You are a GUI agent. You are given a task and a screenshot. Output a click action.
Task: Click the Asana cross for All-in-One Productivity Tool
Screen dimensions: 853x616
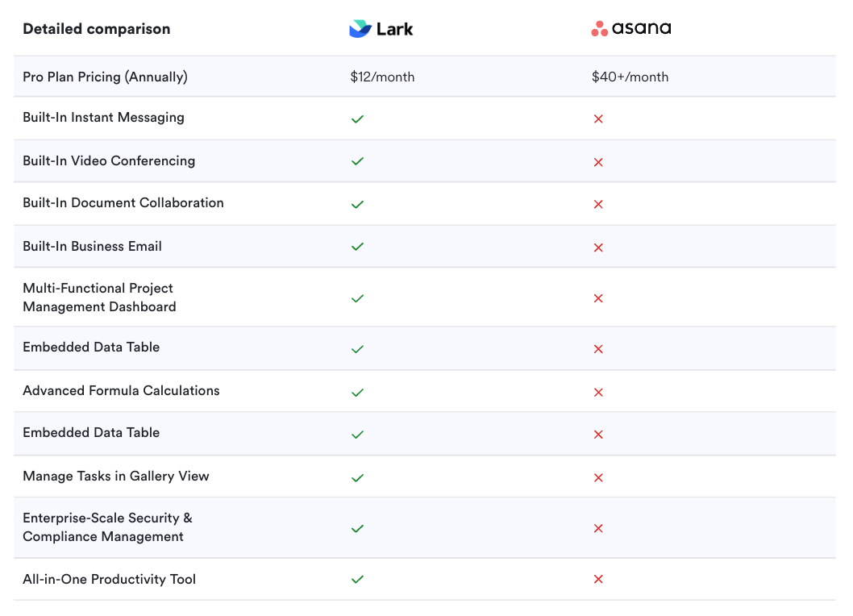click(x=598, y=579)
